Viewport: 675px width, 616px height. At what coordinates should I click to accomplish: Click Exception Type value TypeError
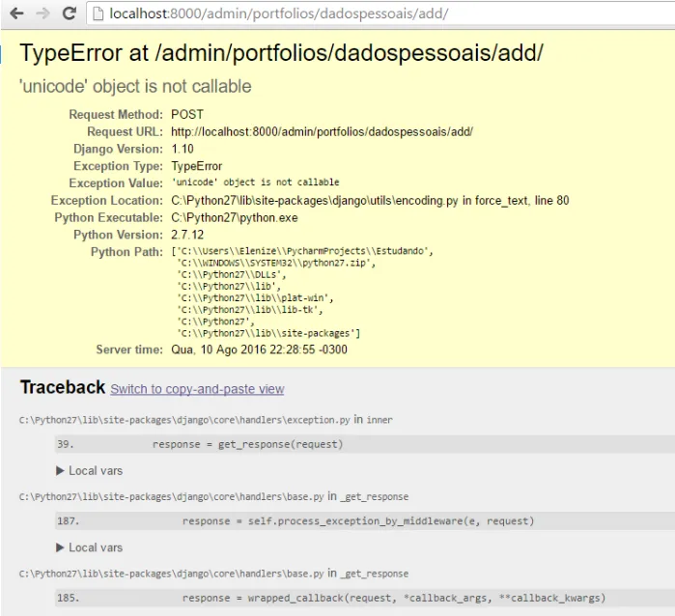point(197,166)
